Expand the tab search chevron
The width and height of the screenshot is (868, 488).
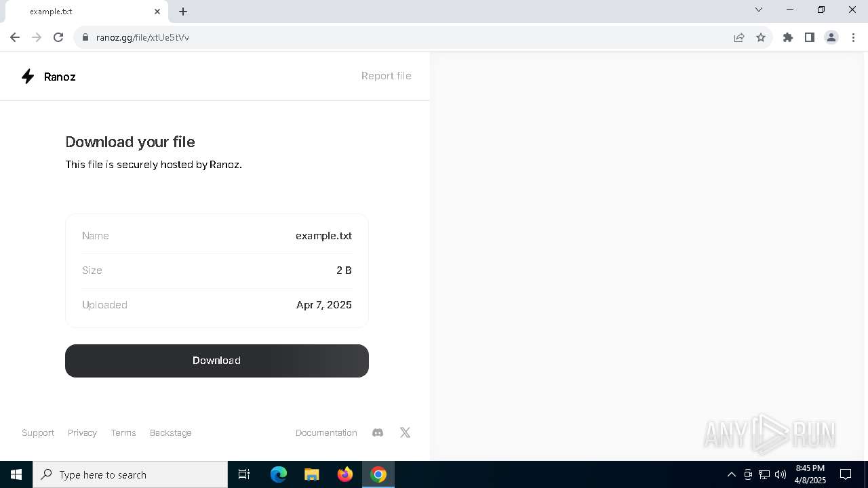pos(759,9)
